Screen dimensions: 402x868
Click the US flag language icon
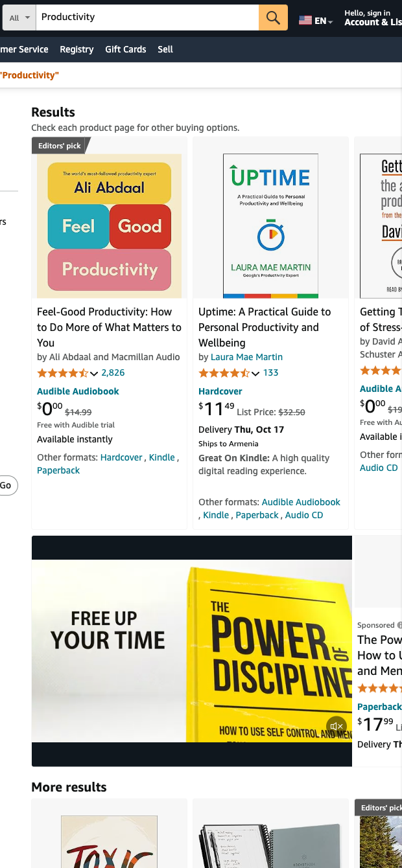pyautogui.click(x=305, y=20)
